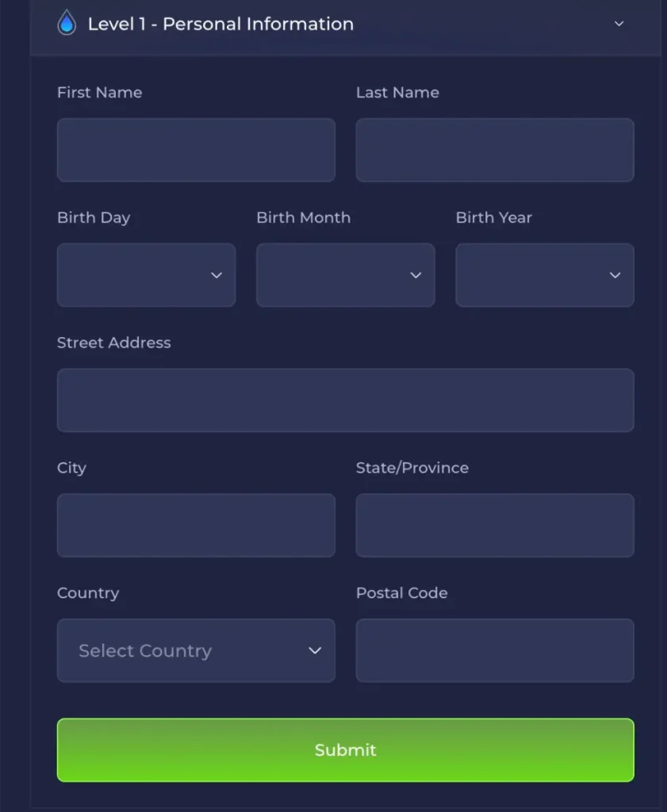
Task: Click the Country field label
Action: tap(87, 592)
